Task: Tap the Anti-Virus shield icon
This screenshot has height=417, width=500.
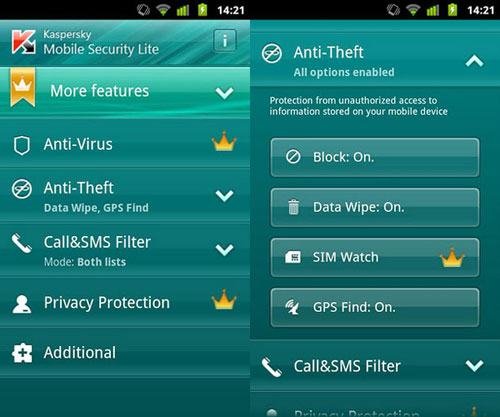Action: (x=22, y=145)
